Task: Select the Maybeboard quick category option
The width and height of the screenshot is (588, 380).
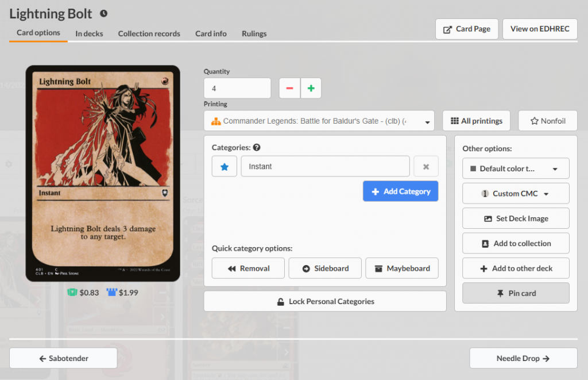Action: [x=402, y=268]
